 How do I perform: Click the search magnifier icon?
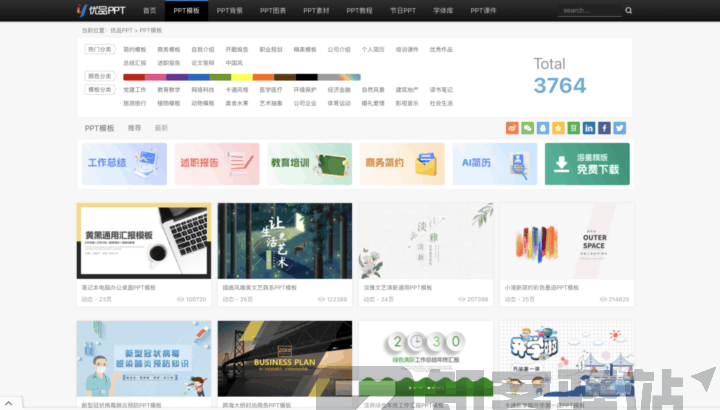[628, 11]
